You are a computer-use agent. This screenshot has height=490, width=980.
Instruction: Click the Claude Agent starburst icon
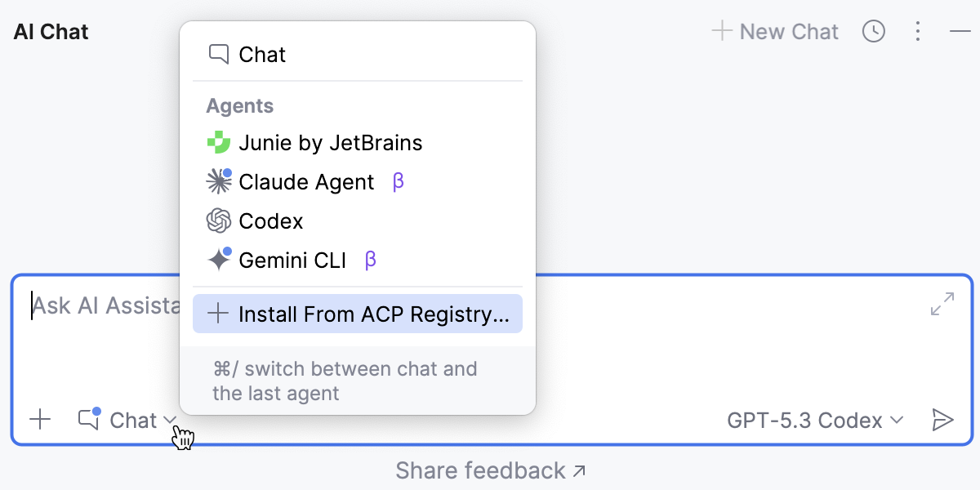point(219,181)
